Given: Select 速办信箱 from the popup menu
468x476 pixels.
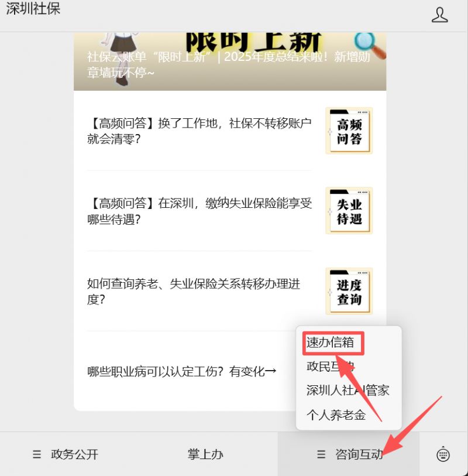Looking at the screenshot, I should (x=331, y=343).
